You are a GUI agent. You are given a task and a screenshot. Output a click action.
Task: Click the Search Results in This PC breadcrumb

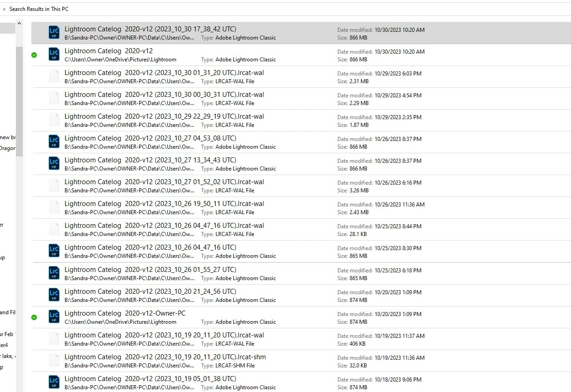pyautogui.click(x=39, y=9)
